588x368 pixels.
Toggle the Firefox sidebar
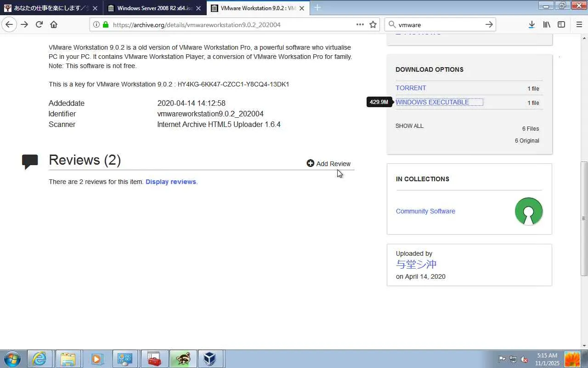click(x=561, y=25)
